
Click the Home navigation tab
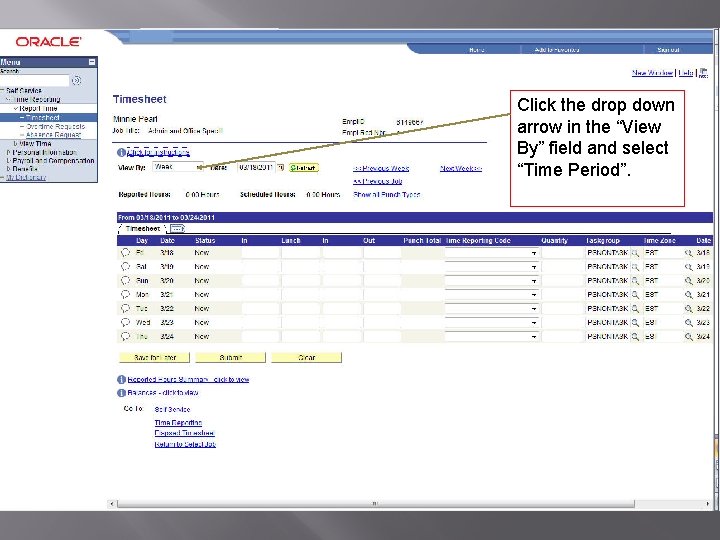[x=477, y=50]
